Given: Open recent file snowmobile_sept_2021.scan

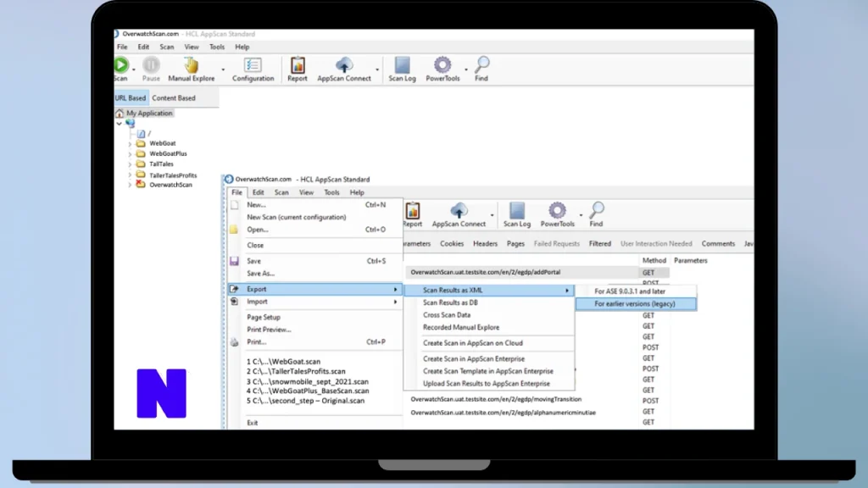Looking at the screenshot, I should 307,382.
